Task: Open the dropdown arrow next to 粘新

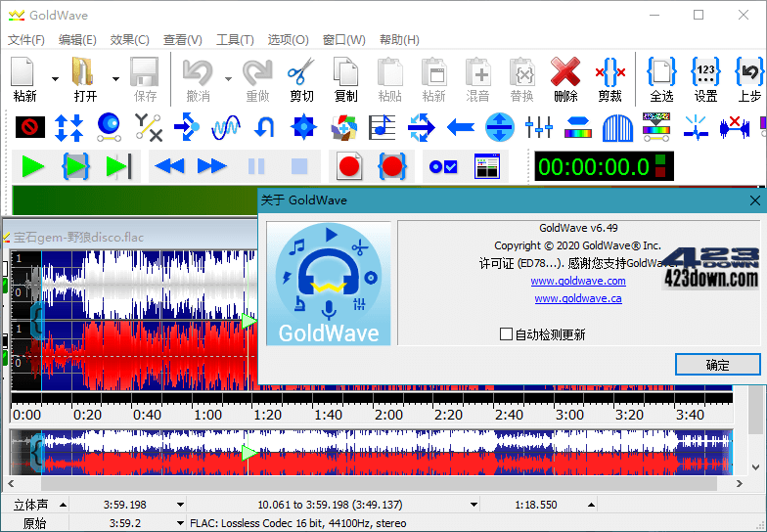Action: click(55, 78)
